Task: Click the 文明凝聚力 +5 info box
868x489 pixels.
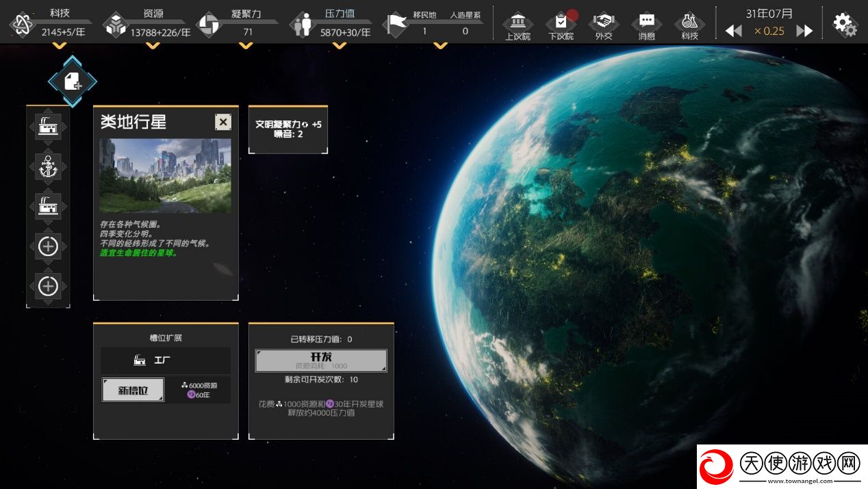Action: 288,129
